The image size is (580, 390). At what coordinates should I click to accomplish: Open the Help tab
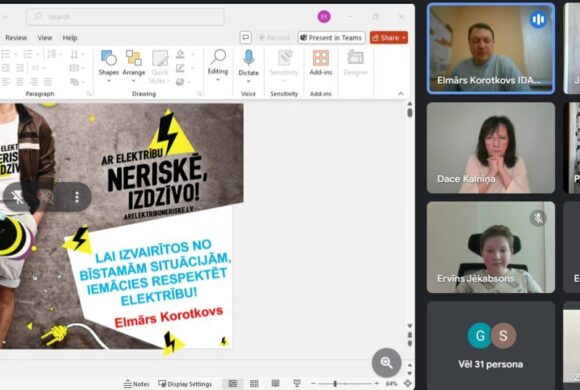[x=70, y=38]
